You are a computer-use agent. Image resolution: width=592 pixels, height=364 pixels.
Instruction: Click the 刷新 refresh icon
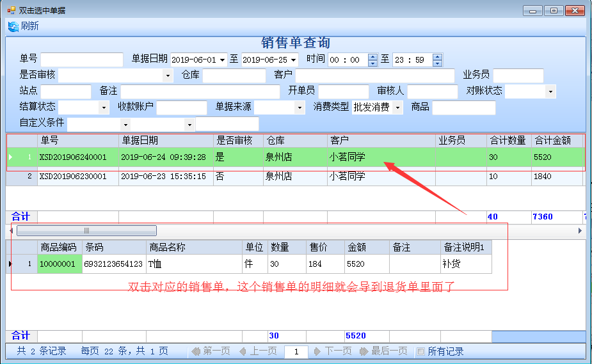point(13,26)
